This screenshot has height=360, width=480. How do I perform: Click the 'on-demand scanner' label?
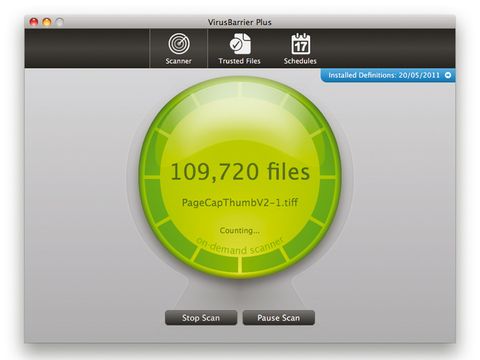(x=240, y=247)
